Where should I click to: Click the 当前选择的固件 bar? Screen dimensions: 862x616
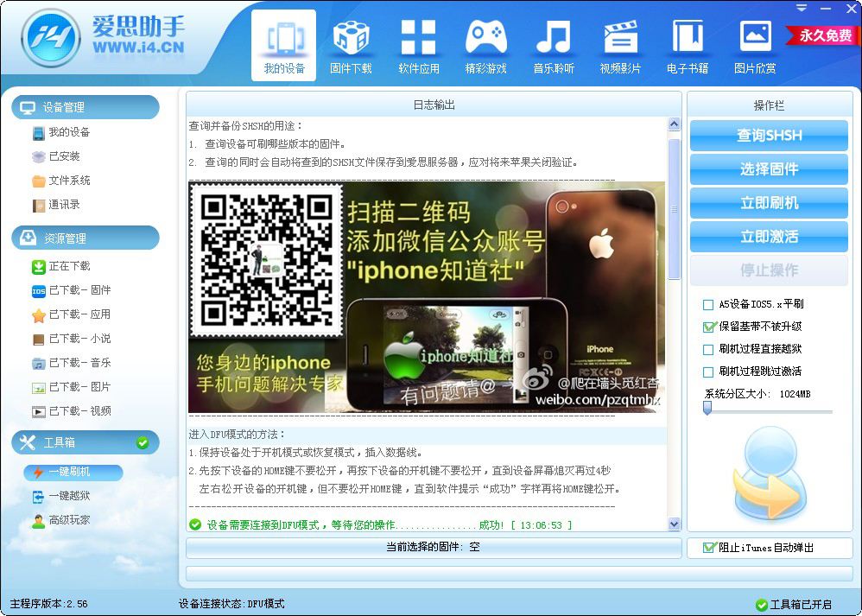[434, 548]
